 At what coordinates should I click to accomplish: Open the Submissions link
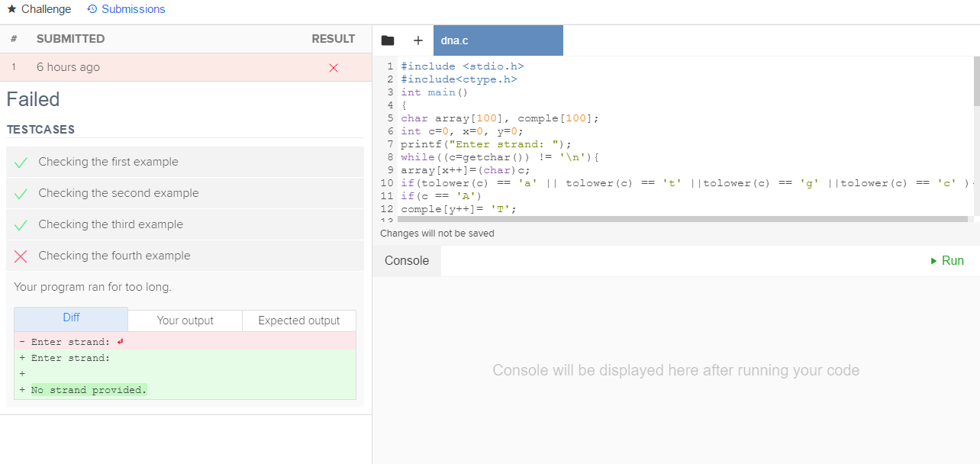(x=133, y=9)
